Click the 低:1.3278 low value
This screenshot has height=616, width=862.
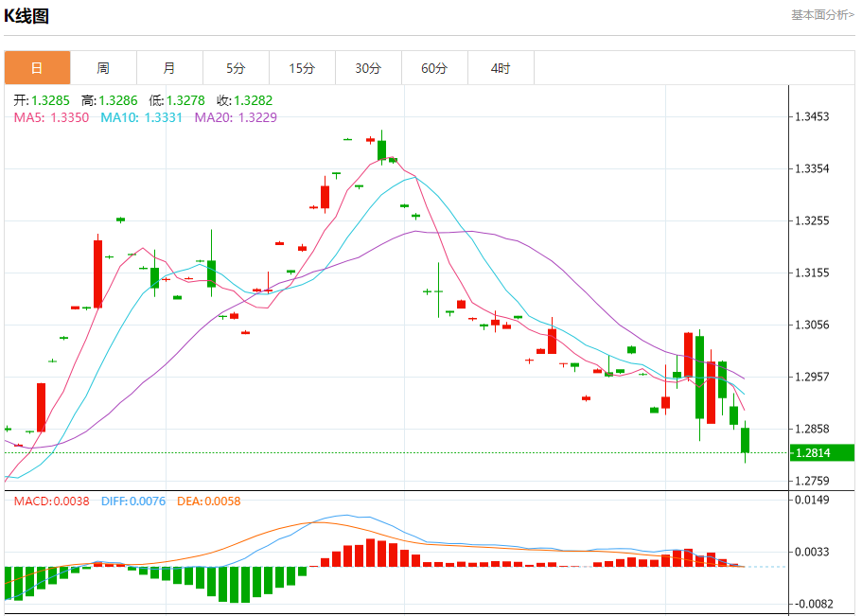click(x=176, y=100)
